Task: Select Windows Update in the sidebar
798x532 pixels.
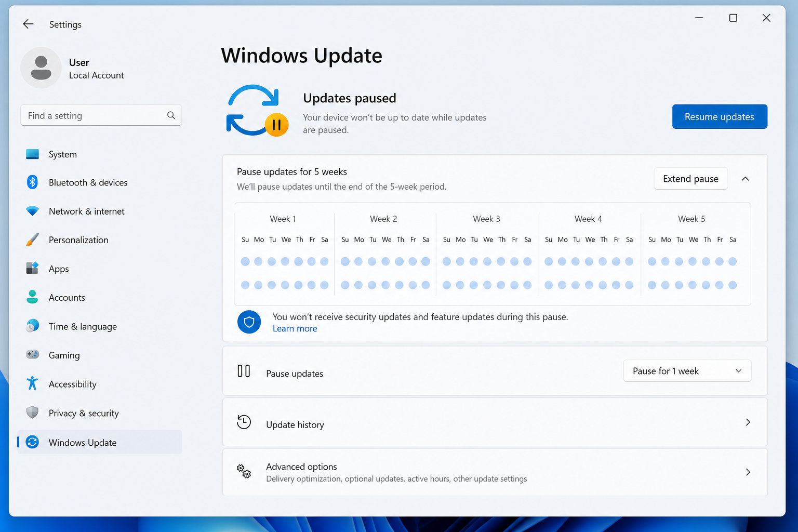Action: (100, 442)
